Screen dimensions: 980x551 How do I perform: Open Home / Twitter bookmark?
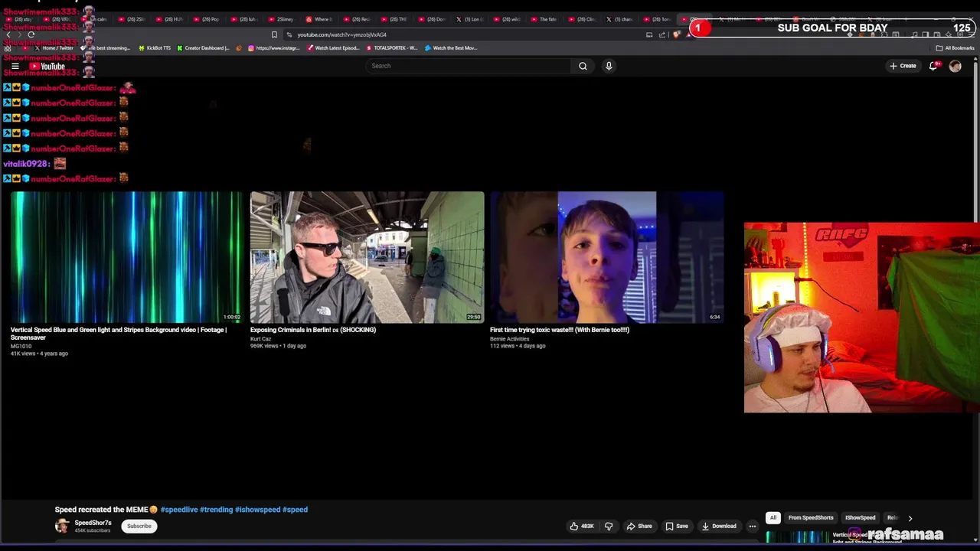pyautogui.click(x=54, y=47)
